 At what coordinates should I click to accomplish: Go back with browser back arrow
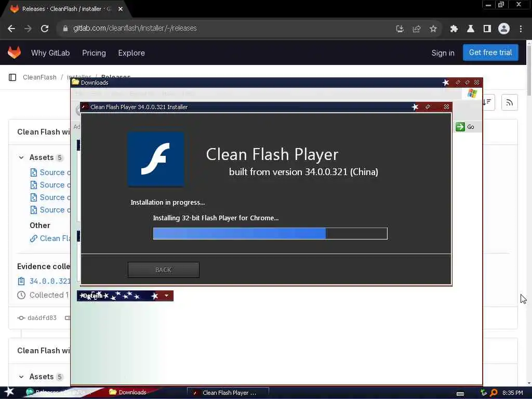11,29
